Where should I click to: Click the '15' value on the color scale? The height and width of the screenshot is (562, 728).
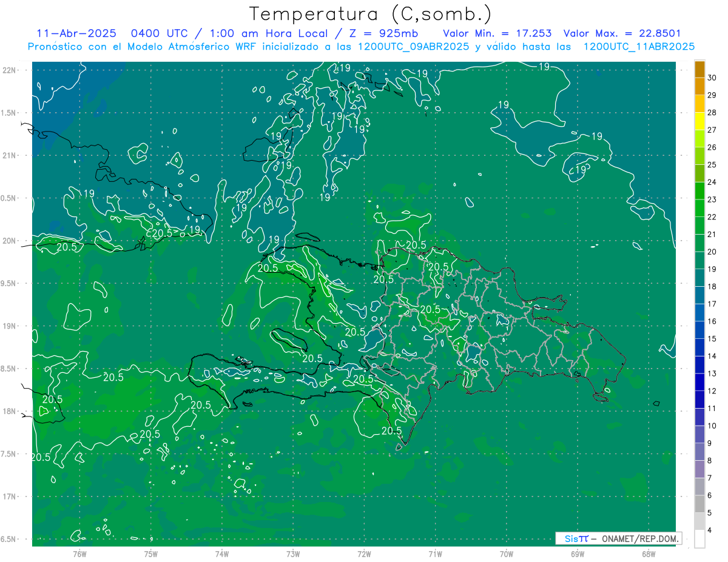coord(712,339)
